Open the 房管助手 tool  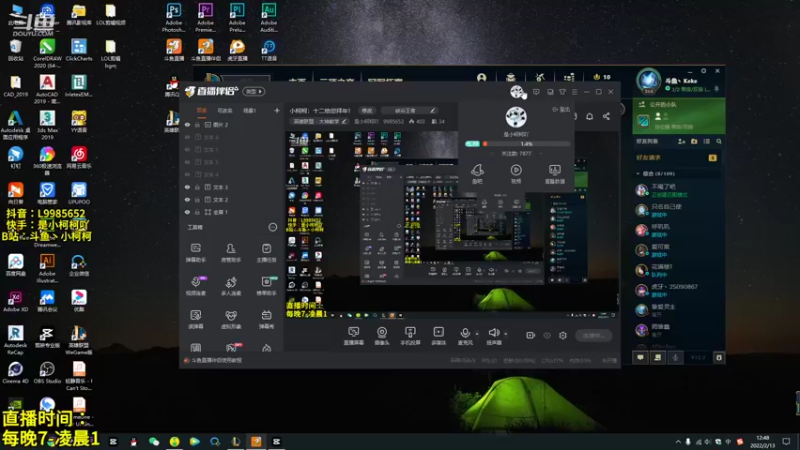[231, 253]
